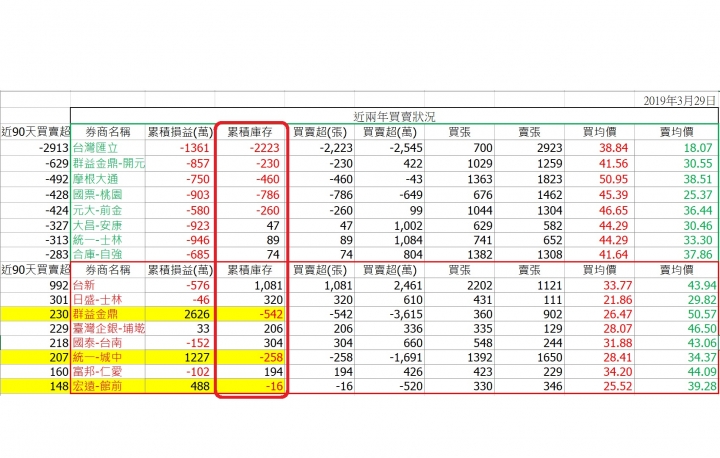This screenshot has width=720, height=458.
Task: Select the 國泰-台南 broker cell
Action: point(97,343)
